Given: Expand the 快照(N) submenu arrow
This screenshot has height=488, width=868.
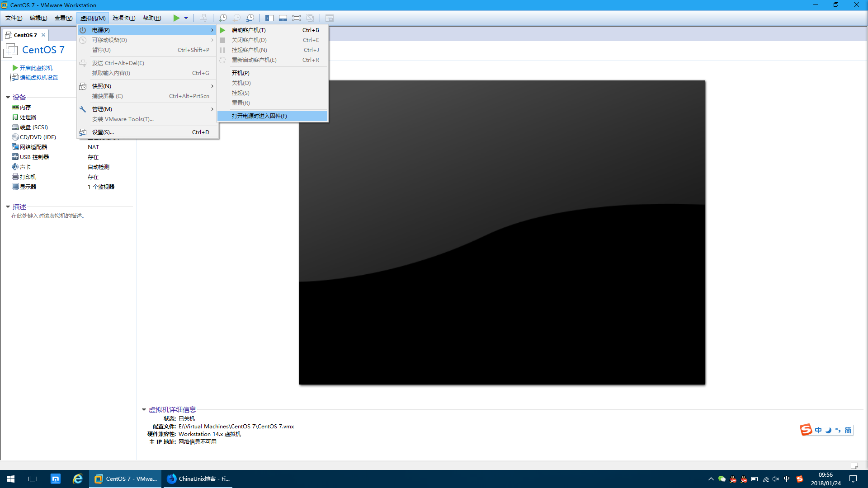Looking at the screenshot, I should coord(212,86).
